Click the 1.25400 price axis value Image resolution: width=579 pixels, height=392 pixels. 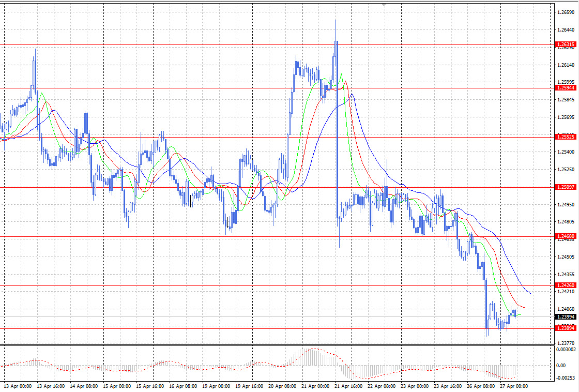566,152
